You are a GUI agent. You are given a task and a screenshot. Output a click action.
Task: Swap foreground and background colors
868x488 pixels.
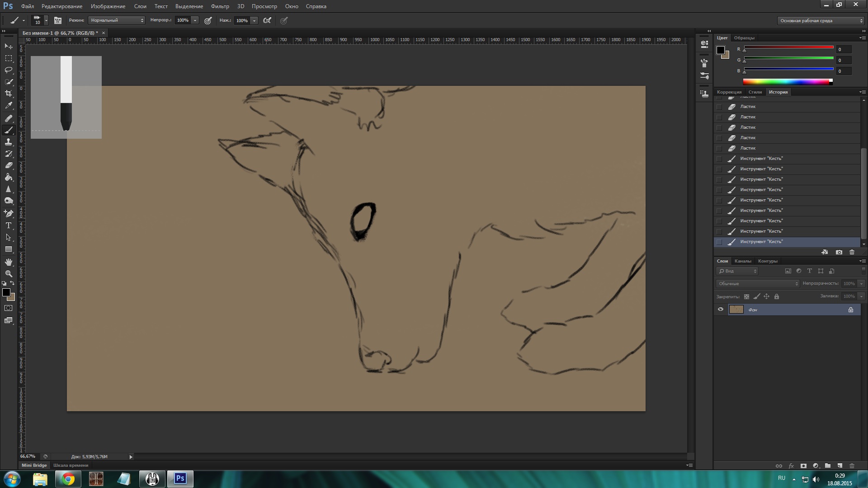click(12, 283)
